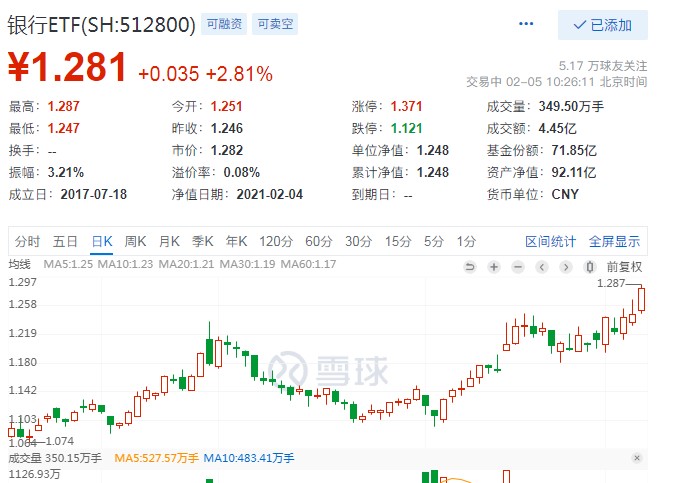The height and width of the screenshot is (483, 679).
Task: Select the 周K chart tab
Action: (135, 241)
